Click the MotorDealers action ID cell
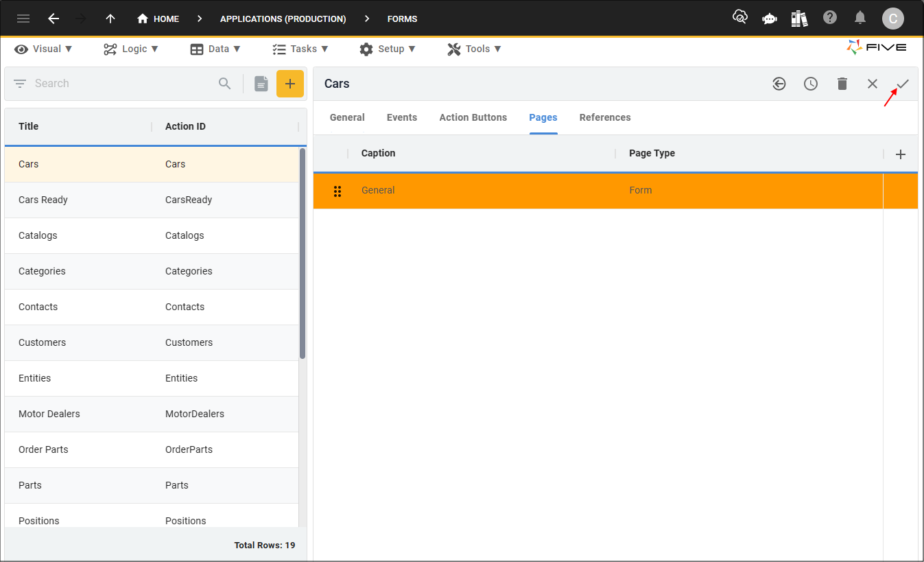 tap(195, 414)
